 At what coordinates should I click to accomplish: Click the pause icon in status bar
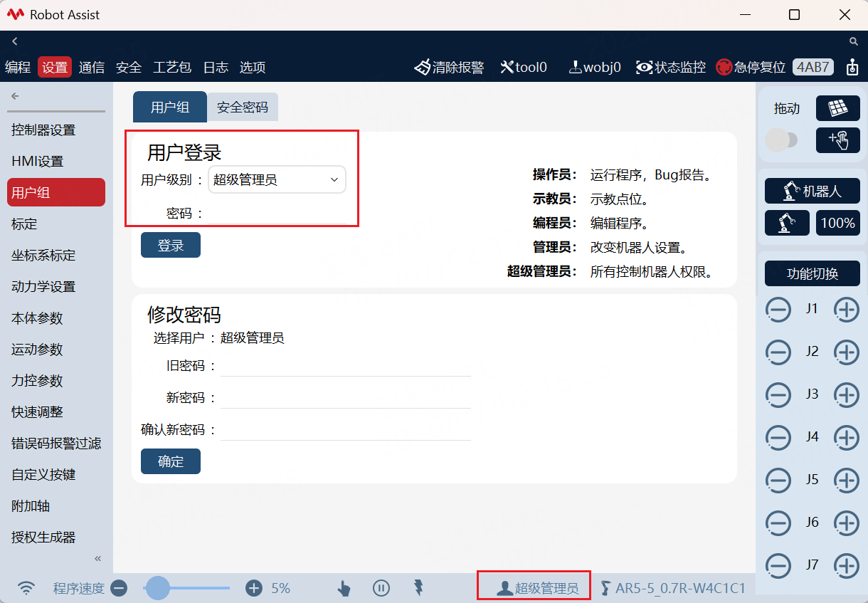pyautogui.click(x=381, y=588)
